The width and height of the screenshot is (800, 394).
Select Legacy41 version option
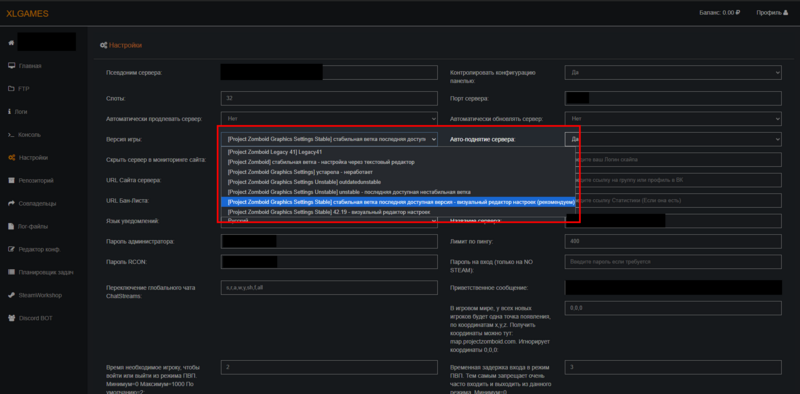tap(398, 152)
